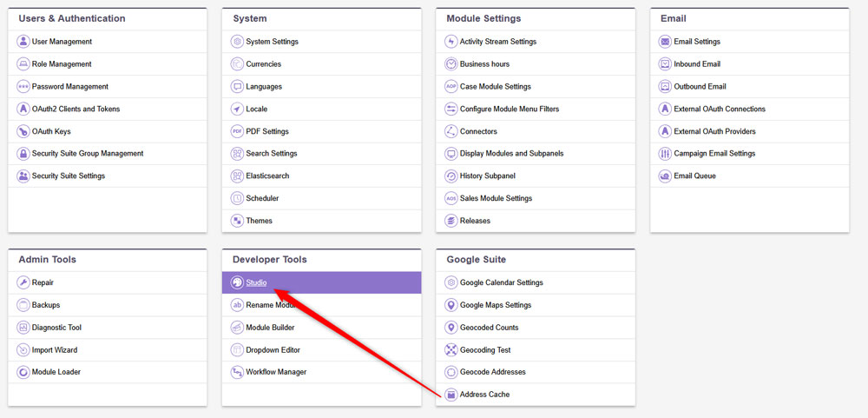Image resolution: width=868 pixels, height=418 pixels.
Task: Click the Themes icon
Action: click(x=237, y=221)
